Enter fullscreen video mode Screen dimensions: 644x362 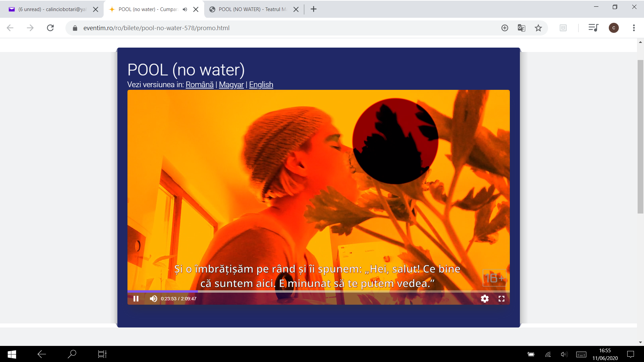pyautogui.click(x=501, y=299)
